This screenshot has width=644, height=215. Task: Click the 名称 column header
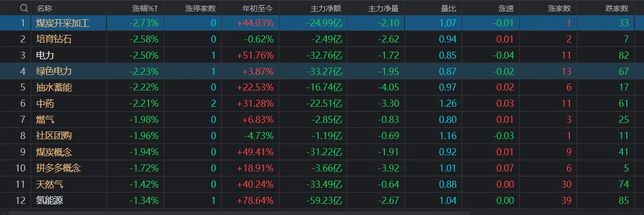(44, 8)
